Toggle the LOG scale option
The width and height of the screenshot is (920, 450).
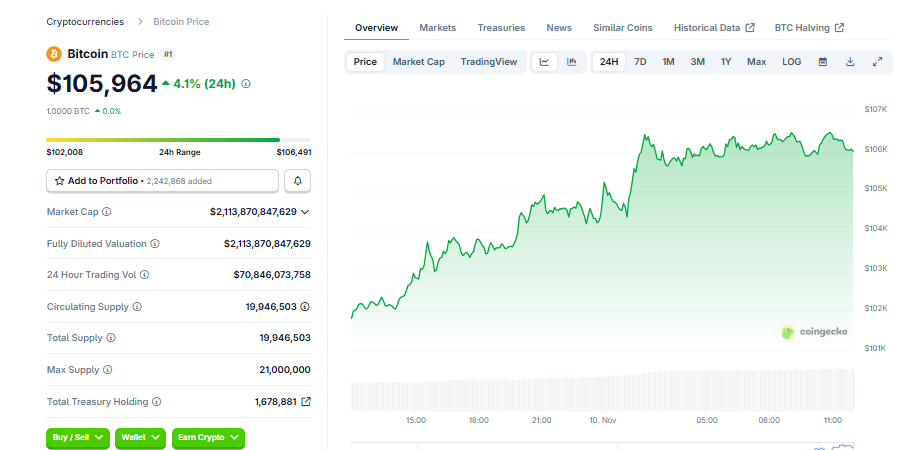pyautogui.click(x=791, y=62)
